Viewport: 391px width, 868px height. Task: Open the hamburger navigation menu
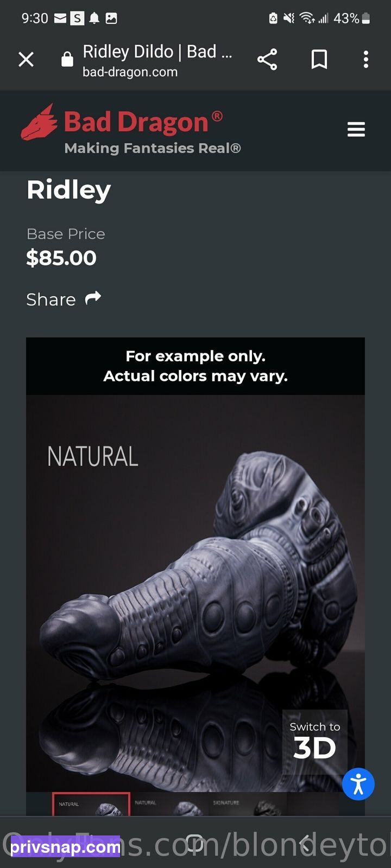coord(356,130)
